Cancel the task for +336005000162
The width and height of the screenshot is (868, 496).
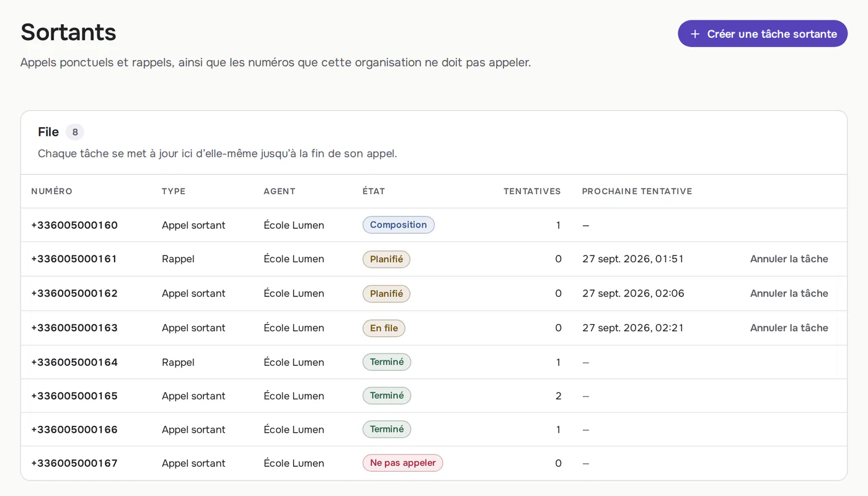pos(789,293)
